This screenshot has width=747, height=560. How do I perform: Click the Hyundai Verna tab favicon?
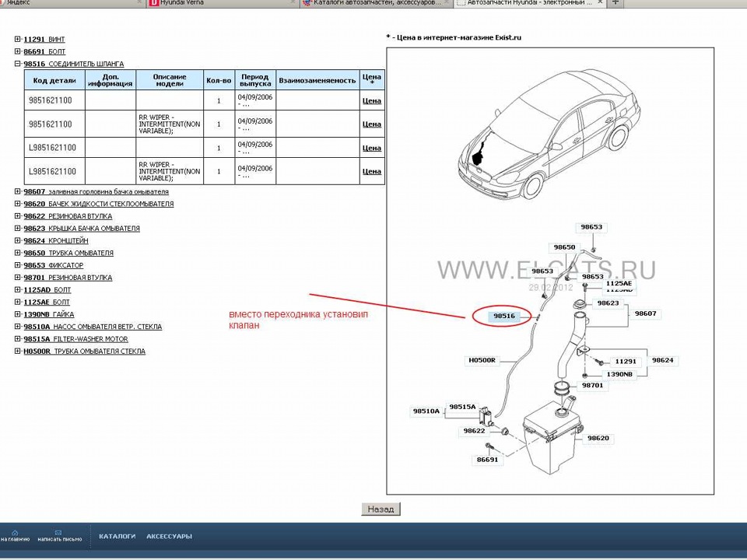pyautogui.click(x=153, y=2)
